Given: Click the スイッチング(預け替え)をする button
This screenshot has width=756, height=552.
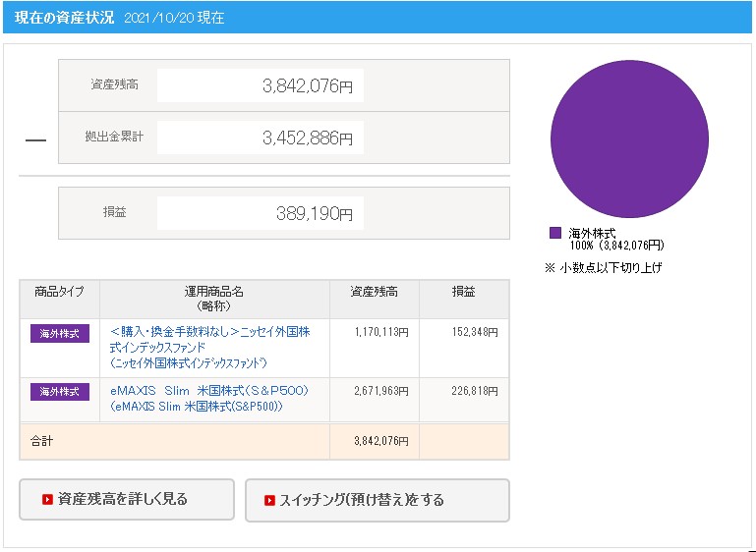Looking at the screenshot, I should tap(378, 500).
